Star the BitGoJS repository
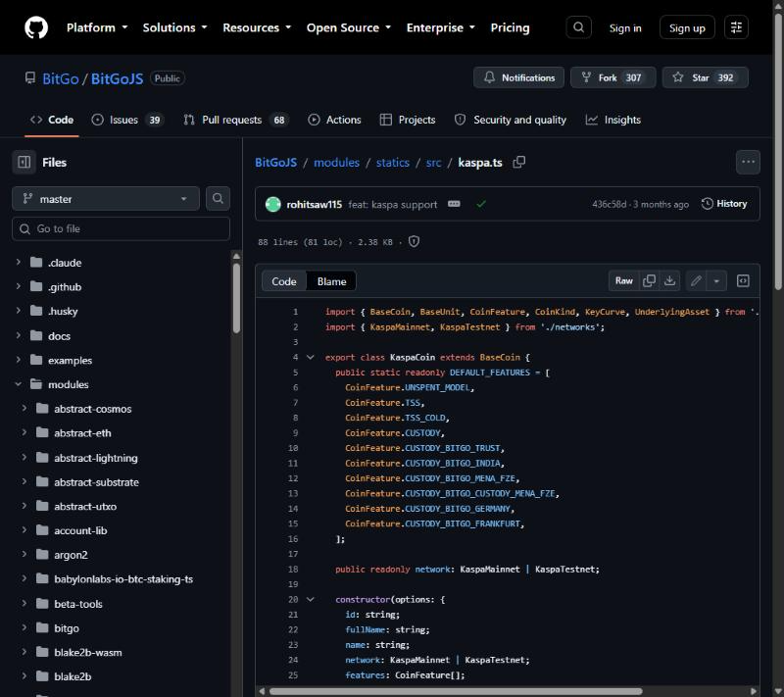The image size is (784, 697). click(705, 77)
